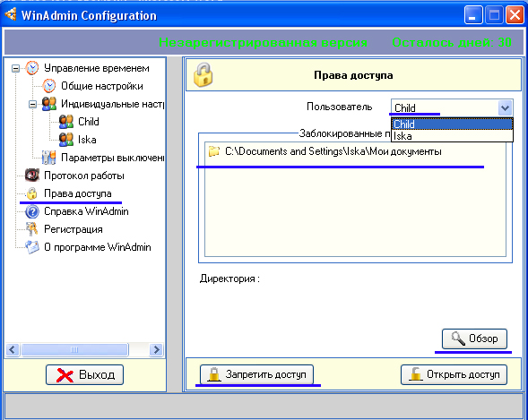Select Индивидуальные настройки in the tree
The image size is (528, 420).
pyautogui.click(x=112, y=104)
